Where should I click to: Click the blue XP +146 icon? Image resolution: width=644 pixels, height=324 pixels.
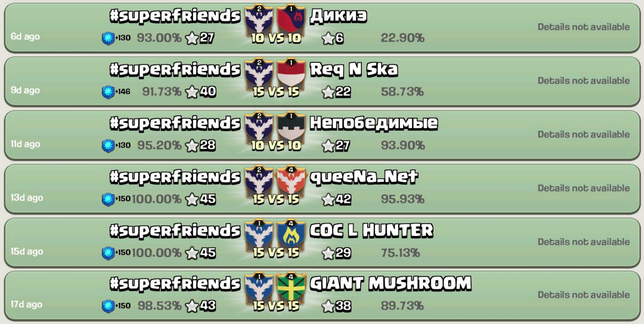click(x=108, y=92)
